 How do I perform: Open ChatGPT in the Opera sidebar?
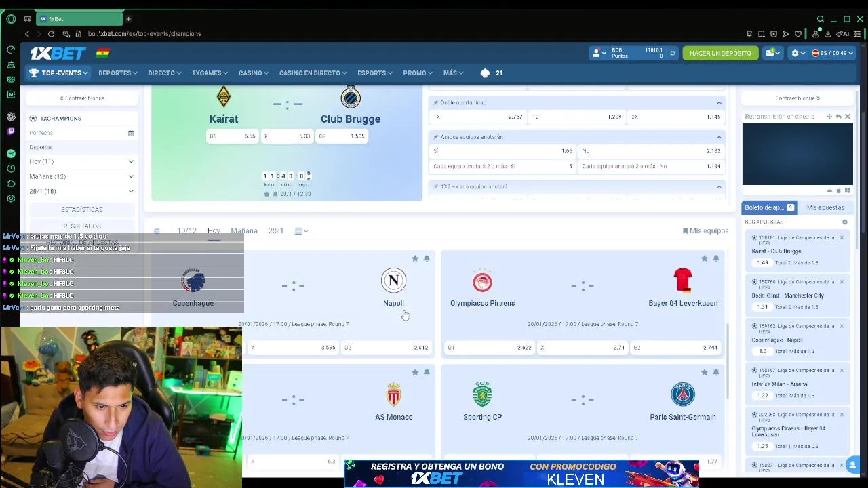11,117
